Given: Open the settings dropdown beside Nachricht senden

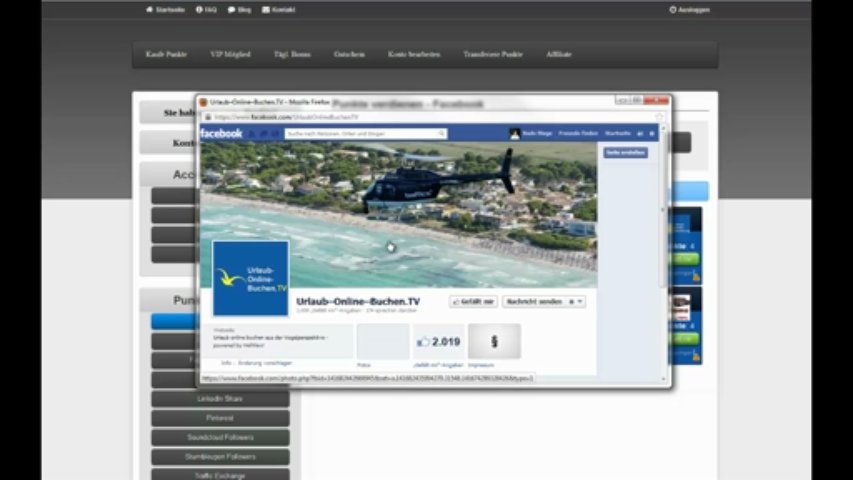Looking at the screenshot, I should [x=576, y=301].
